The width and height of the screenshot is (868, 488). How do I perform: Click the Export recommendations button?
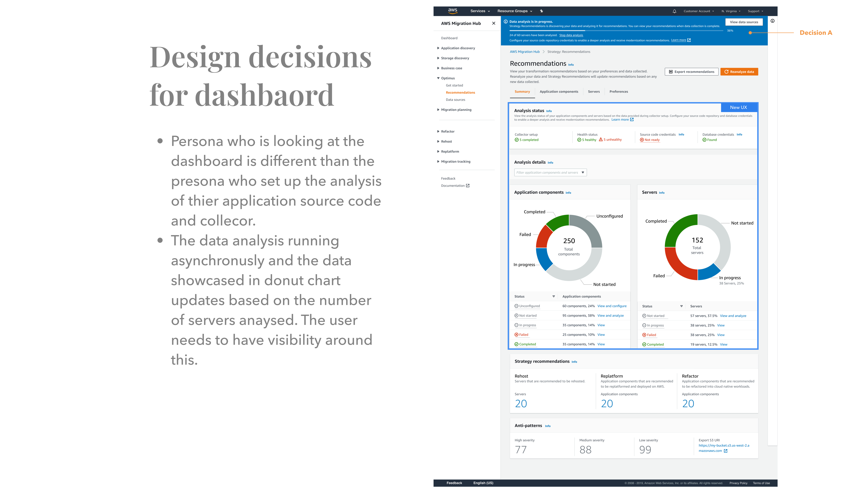pyautogui.click(x=691, y=72)
